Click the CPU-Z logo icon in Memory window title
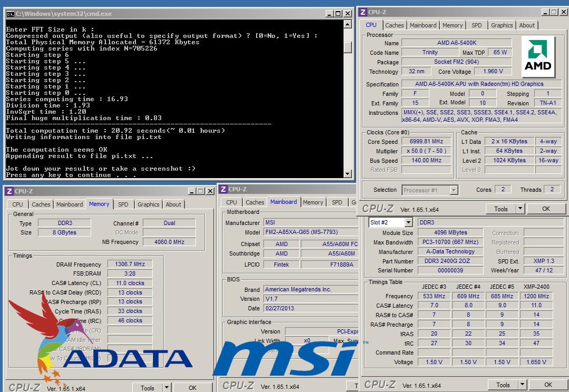Screen dimensions: 569x392 [9, 191]
